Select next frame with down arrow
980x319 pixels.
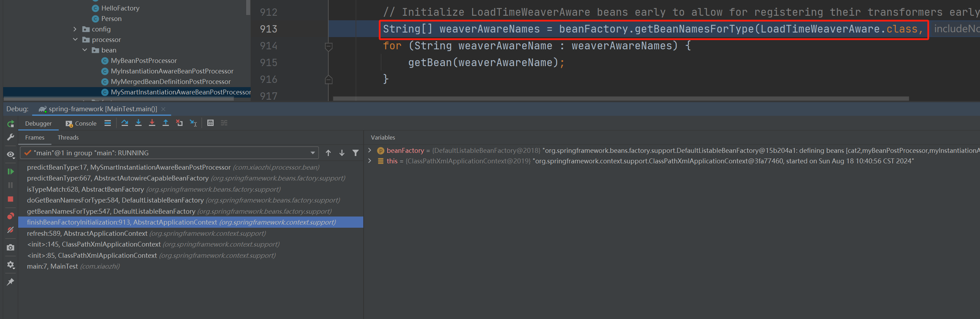tap(342, 153)
